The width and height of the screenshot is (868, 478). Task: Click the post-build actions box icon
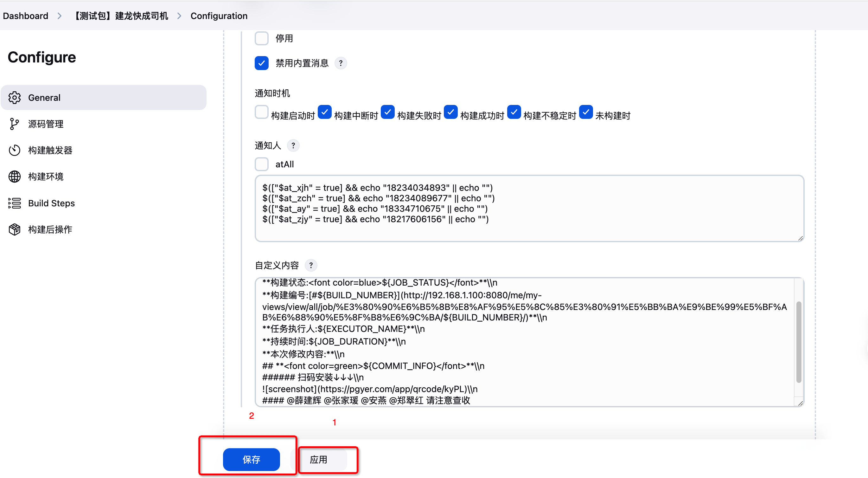click(x=15, y=229)
